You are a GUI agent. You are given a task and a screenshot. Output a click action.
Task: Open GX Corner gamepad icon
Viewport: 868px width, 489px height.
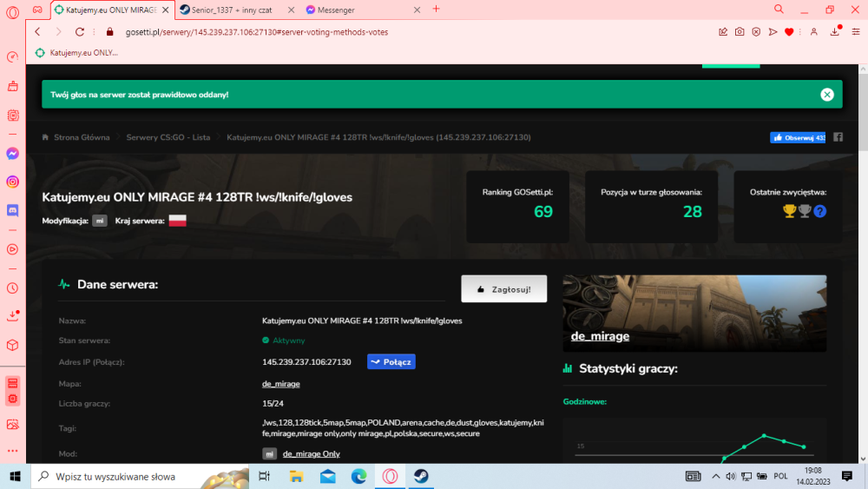(37, 10)
